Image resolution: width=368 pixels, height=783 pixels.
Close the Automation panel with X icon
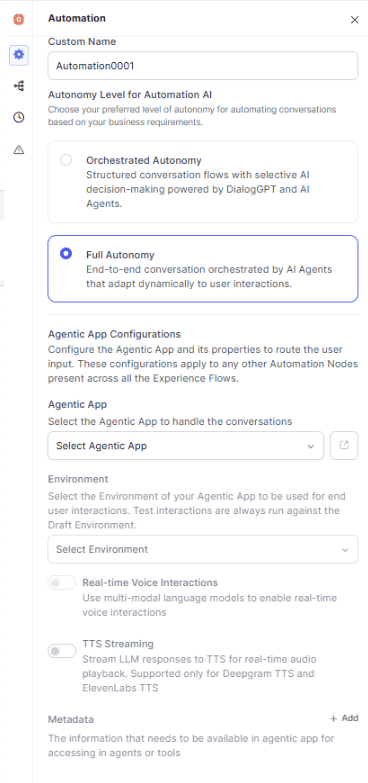(355, 20)
